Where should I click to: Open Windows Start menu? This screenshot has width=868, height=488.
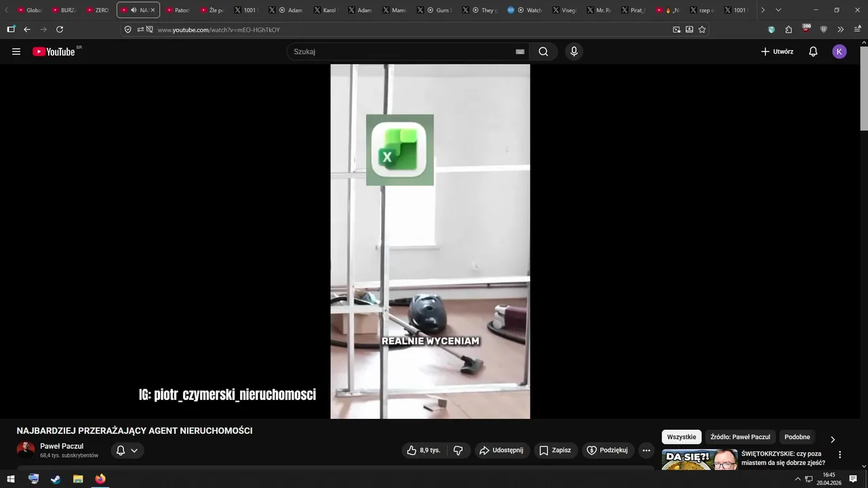(x=11, y=479)
